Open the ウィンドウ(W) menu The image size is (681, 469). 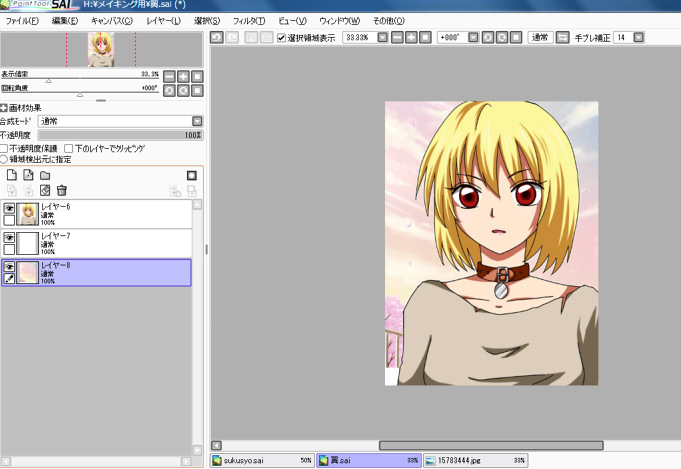[x=340, y=21]
